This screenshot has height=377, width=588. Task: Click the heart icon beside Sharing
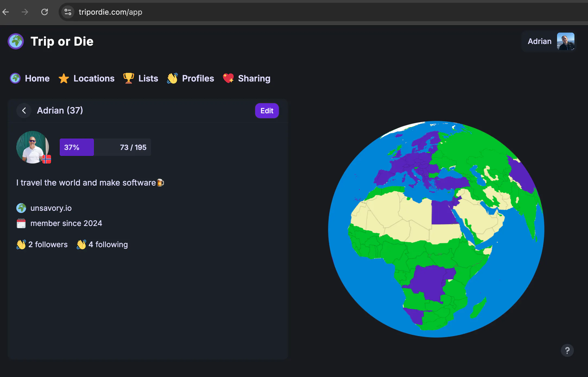pos(228,78)
